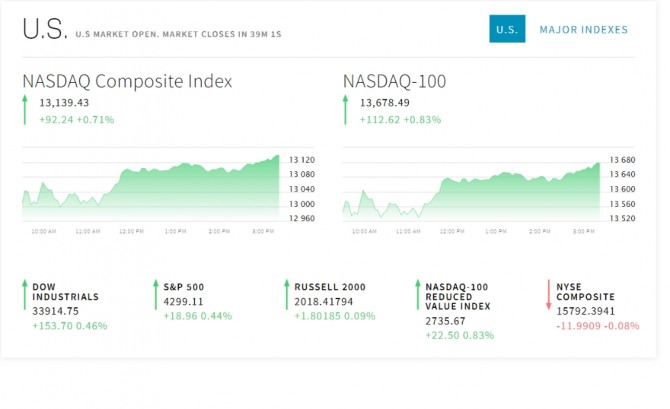The width and height of the screenshot is (670, 409).
Task: Open the NASDAQ-100 heading link
Action: pyautogui.click(x=394, y=81)
